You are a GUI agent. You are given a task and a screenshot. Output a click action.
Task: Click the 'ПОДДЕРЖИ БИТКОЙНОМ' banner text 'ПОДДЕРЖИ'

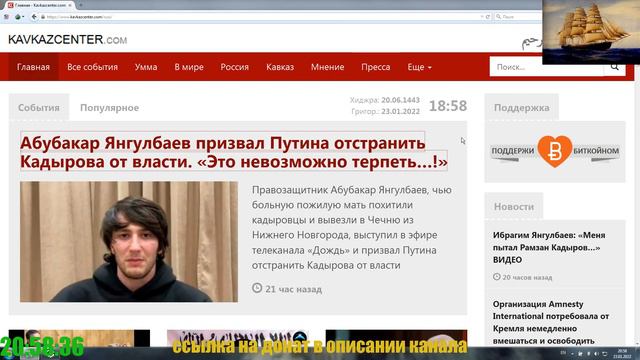coord(513,151)
